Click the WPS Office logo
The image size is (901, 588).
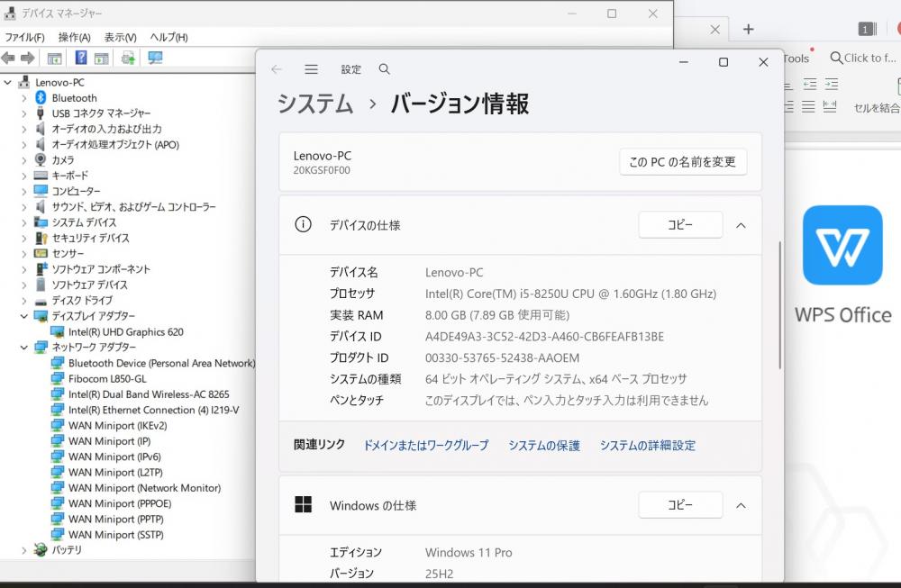(x=842, y=245)
